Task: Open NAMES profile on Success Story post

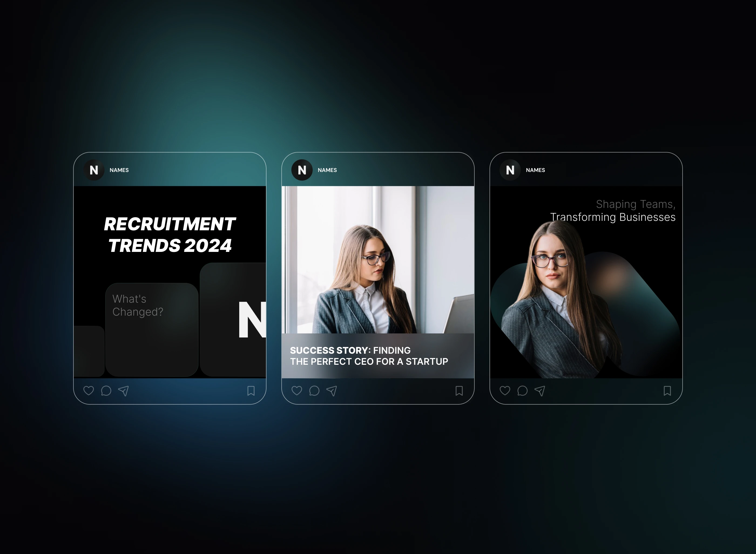Action: point(327,170)
